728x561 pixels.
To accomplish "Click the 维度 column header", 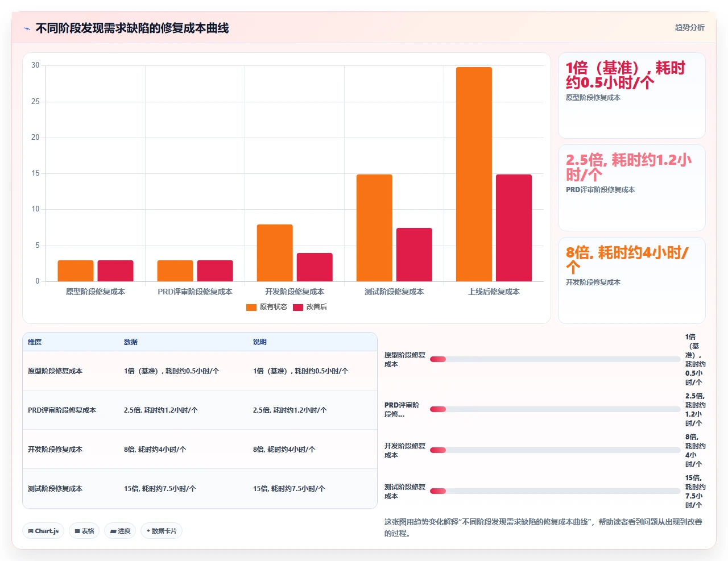I will click(35, 342).
